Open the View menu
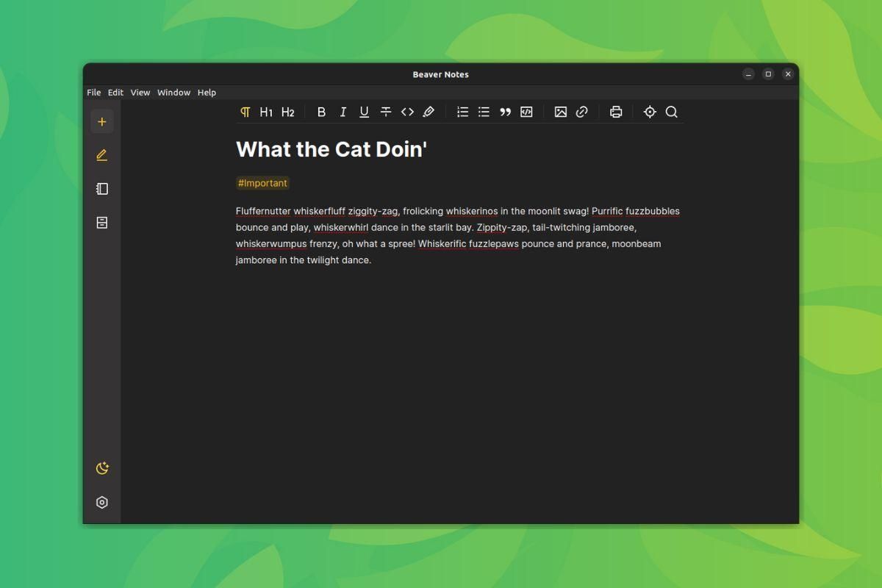 140,92
